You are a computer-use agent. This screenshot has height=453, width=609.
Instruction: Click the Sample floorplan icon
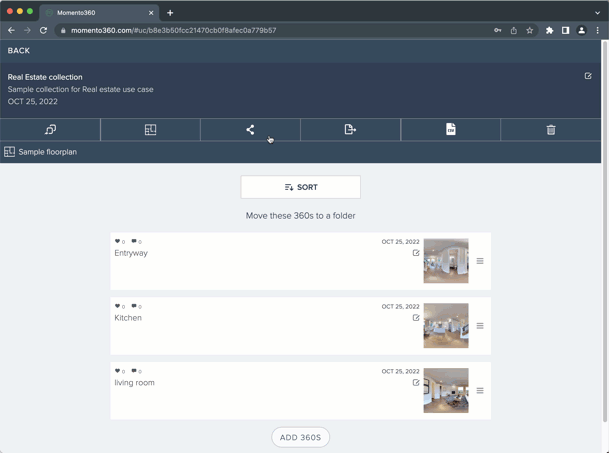tap(9, 152)
